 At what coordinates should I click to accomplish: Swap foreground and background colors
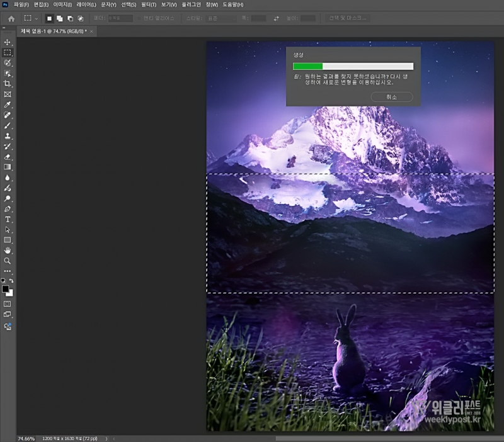[11, 281]
